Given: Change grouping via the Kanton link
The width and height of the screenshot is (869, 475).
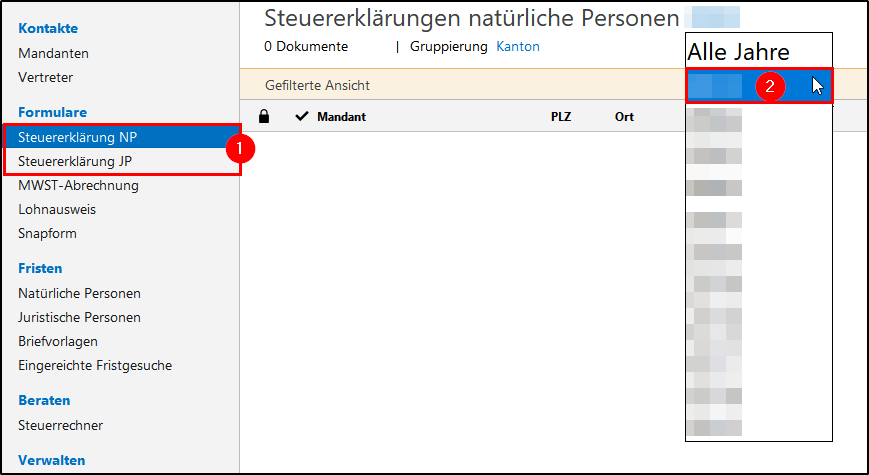Looking at the screenshot, I should 518,47.
